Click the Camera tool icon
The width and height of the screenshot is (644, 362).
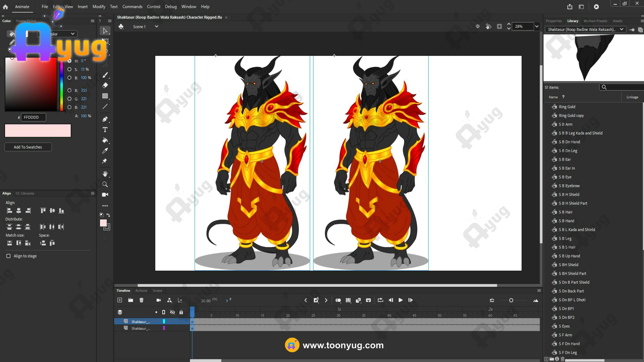point(105,195)
